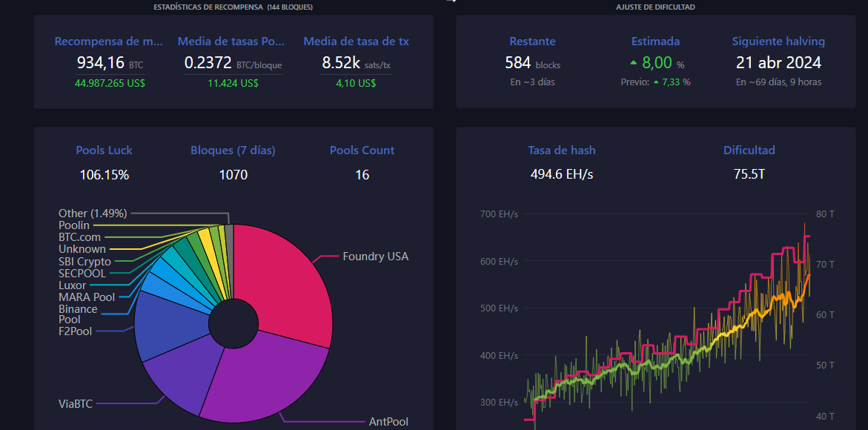Click the MARA Pool pie label
This screenshot has height=430, width=868.
coord(87,297)
